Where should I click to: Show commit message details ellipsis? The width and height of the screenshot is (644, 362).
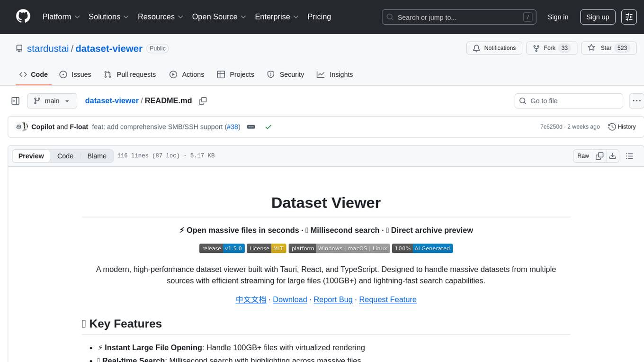tap(251, 127)
